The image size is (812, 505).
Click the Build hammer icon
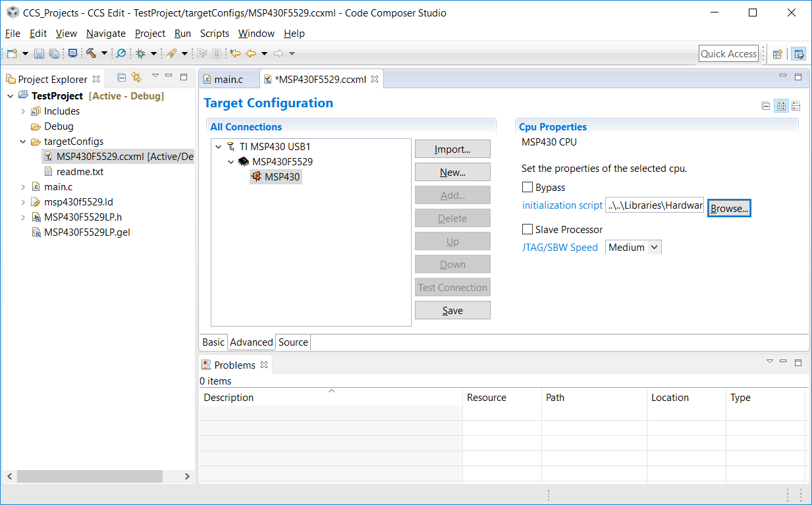(x=91, y=53)
